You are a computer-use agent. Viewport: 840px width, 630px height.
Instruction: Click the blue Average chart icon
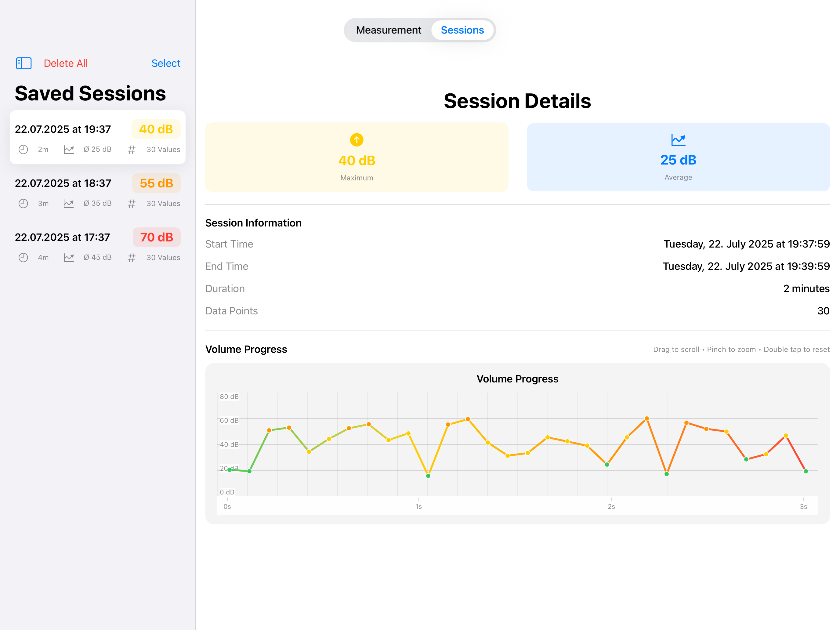click(x=678, y=140)
